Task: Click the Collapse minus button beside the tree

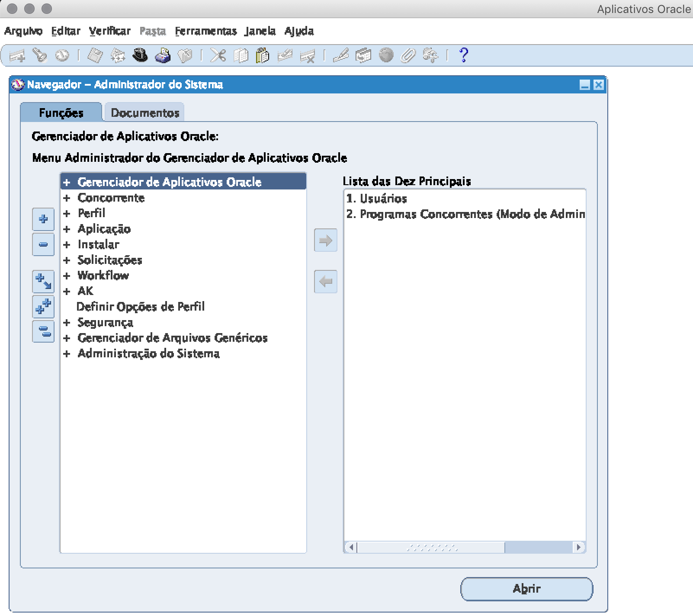Action: click(x=43, y=244)
